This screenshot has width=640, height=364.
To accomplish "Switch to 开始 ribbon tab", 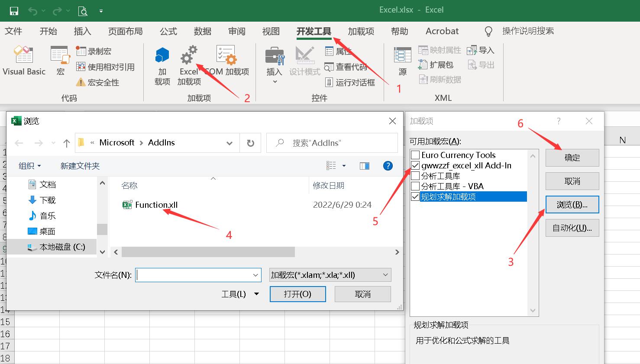I will coord(48,31).
